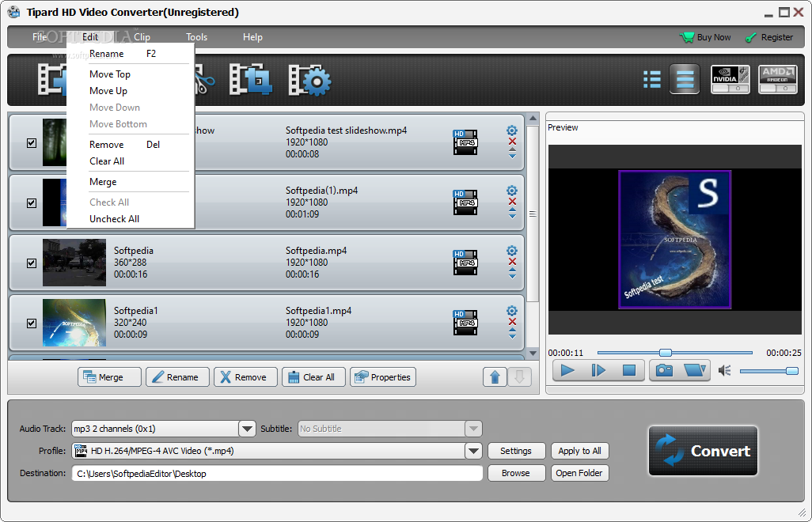Image resolution: width=812 pixels, height=522 pixels.
Task: Click Apply to All button
Action: coord(579,451)
